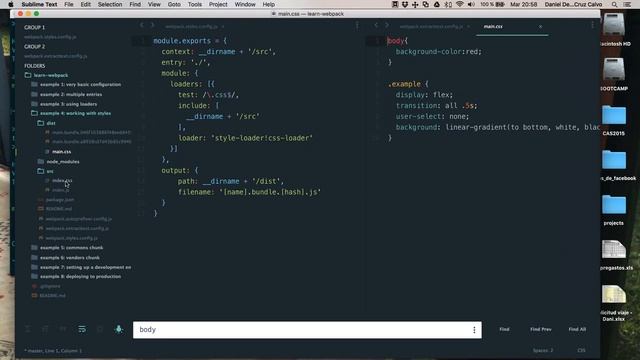640x360 pixels.
Task: Open the Sublime Text application menu
Action: (x=39, y=4)
